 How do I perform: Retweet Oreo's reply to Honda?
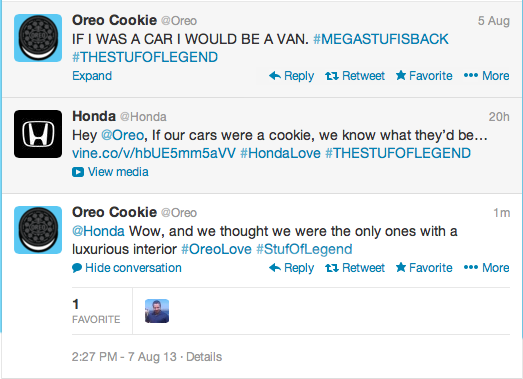pyautogui.click(x=355, y=268)
